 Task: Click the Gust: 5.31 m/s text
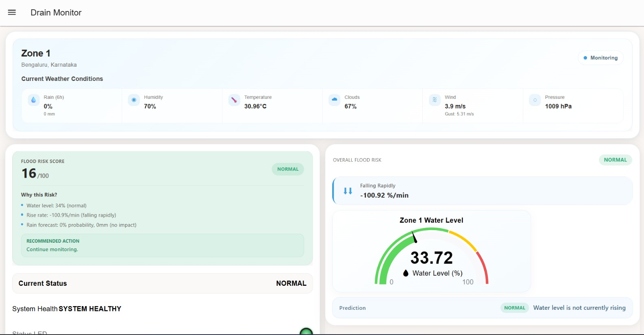459,114
